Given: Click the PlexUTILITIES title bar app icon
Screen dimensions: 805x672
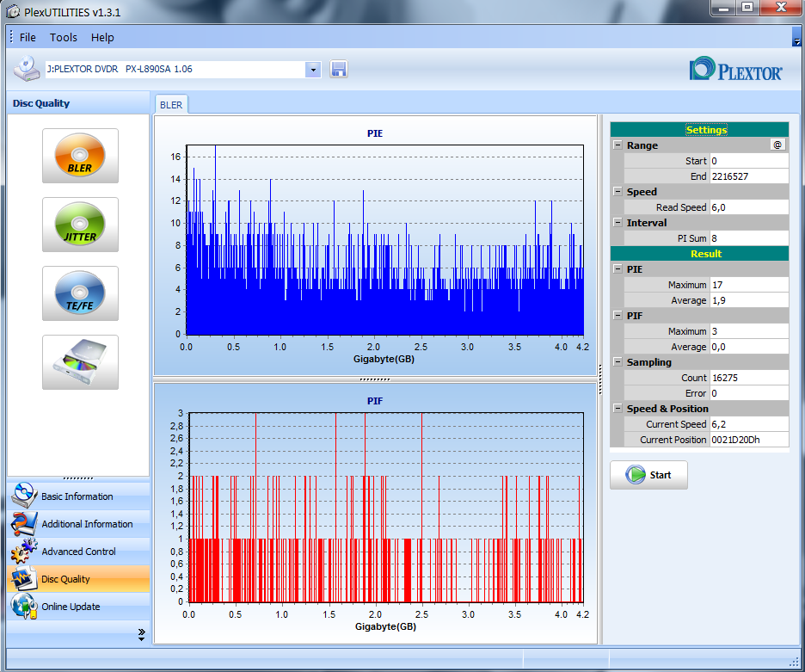Looking at the screenshot, I should point(14,11).
